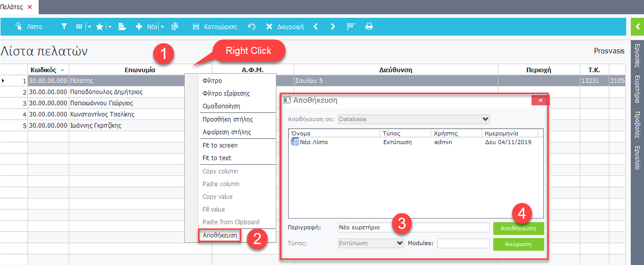Click the print icon in toolbar
Image resolution: width=644 pixels, height=265 pixels.
(x=369, y=26)
